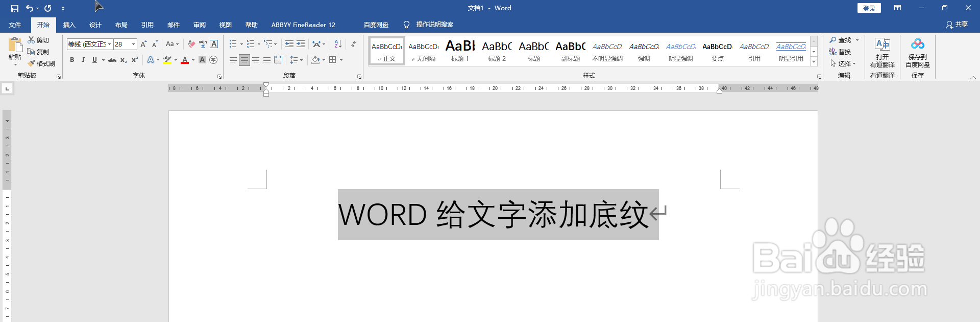980x322 pixels.
Task: Click the 共享 share button
Action: click(x=957, y=25)
